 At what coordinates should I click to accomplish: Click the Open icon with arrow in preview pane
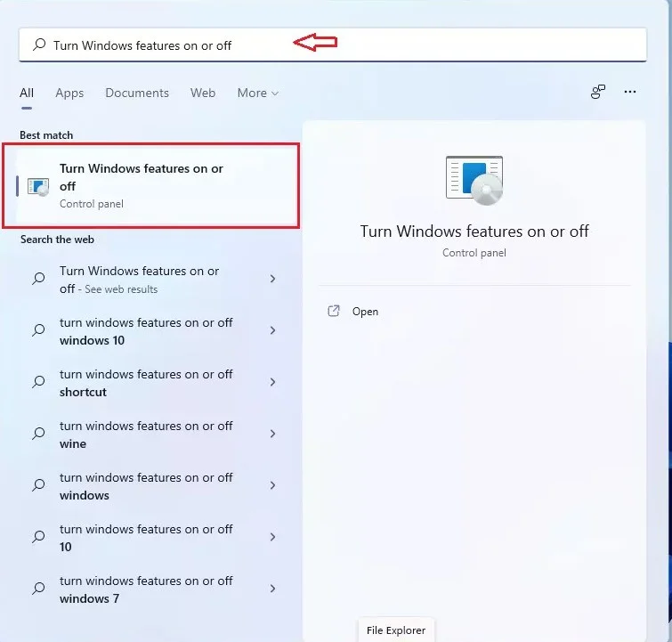(x=334, y=312)
